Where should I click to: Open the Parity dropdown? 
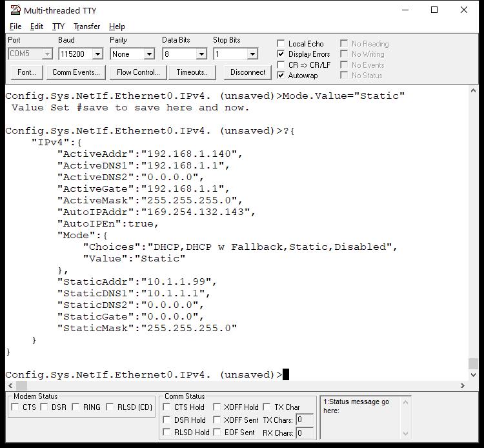(149, 54)
